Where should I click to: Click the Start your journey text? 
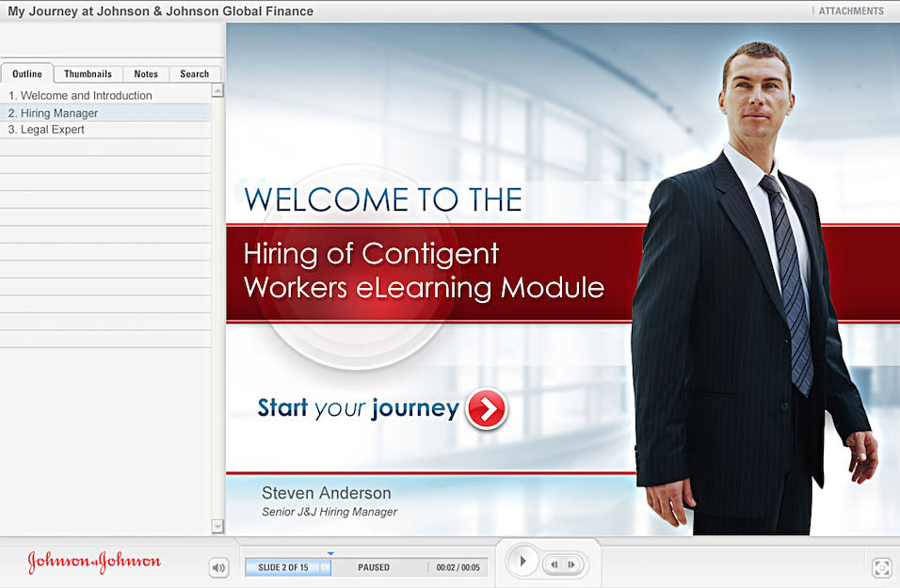pos(358,408)
